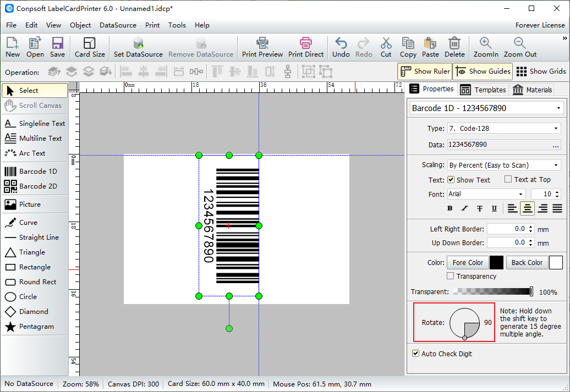The image size is (570, 392).
Task: Choose the Round Rect shape tool
Action: (35, 282)
